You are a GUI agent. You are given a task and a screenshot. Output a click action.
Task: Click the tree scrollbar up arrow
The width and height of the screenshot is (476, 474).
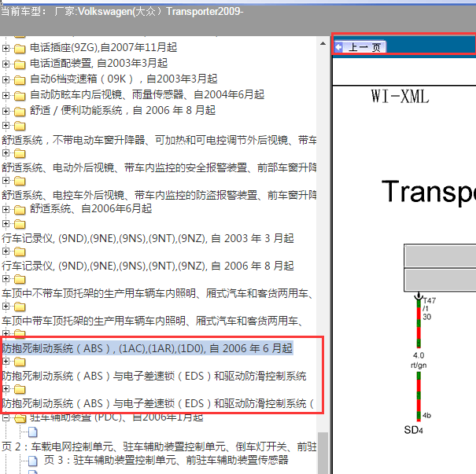click(x=323, y=44)
